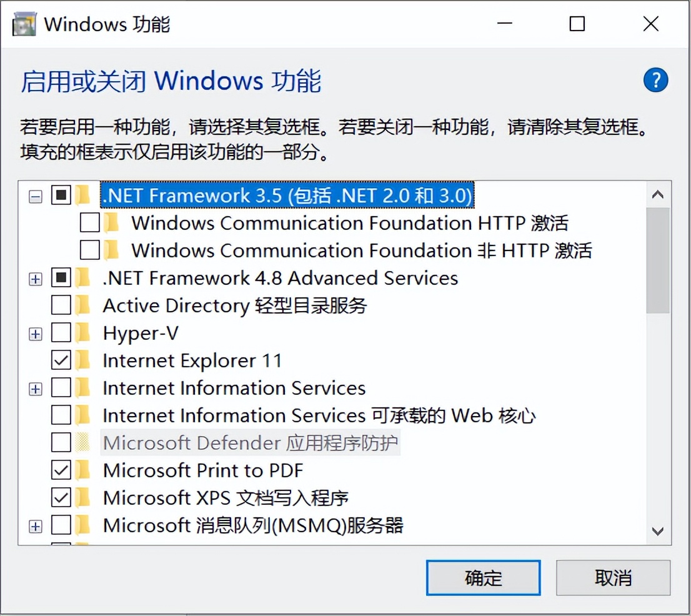Click the Windows Features title bar icon
The image size is (691, 616).
point(25,24)
